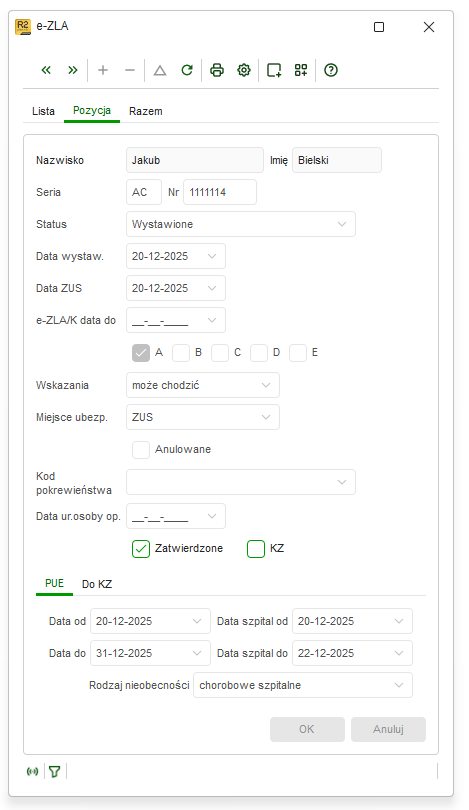Toggle checkbox E
The width and height of the screenshot is (469, 810).
pos(298,353)
